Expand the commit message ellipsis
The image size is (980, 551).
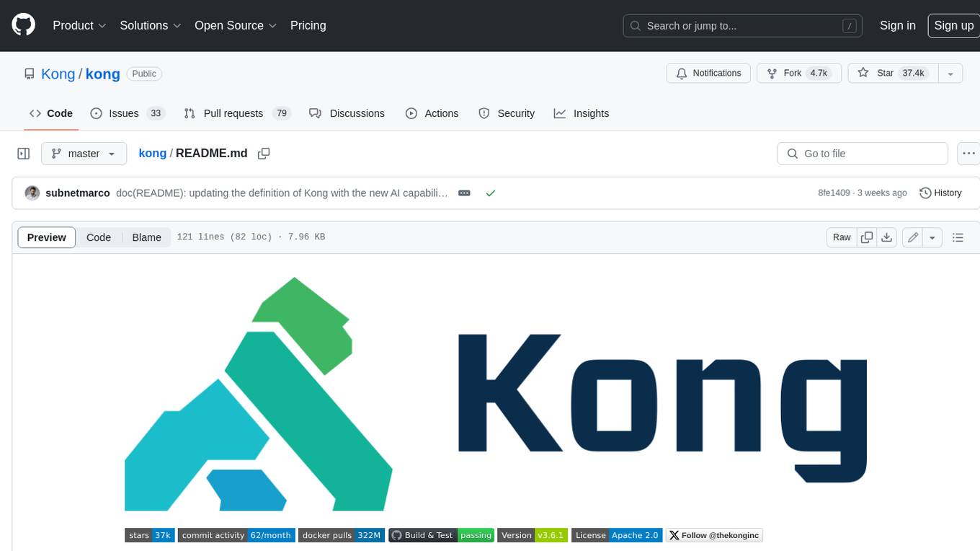465,193
